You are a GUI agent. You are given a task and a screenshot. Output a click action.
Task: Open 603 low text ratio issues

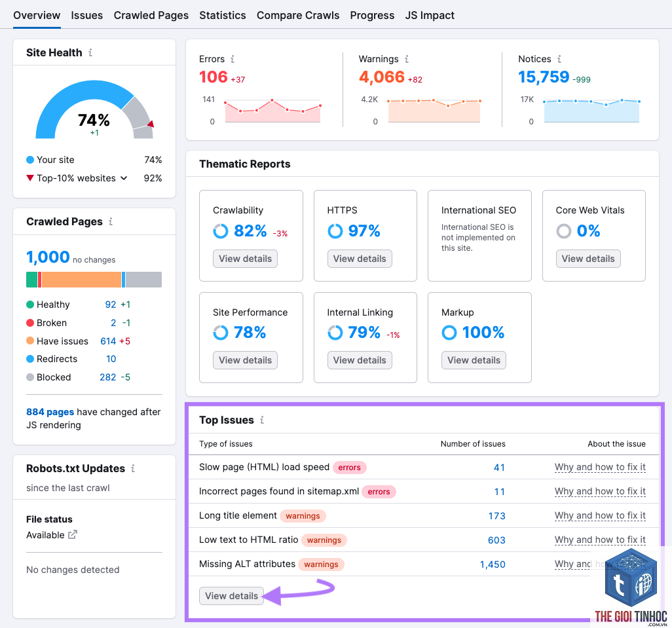(x=496, y=540)
